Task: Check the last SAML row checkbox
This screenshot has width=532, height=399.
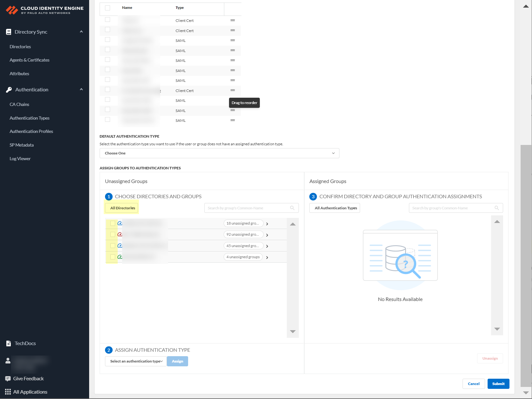Action: pos(108,120)
